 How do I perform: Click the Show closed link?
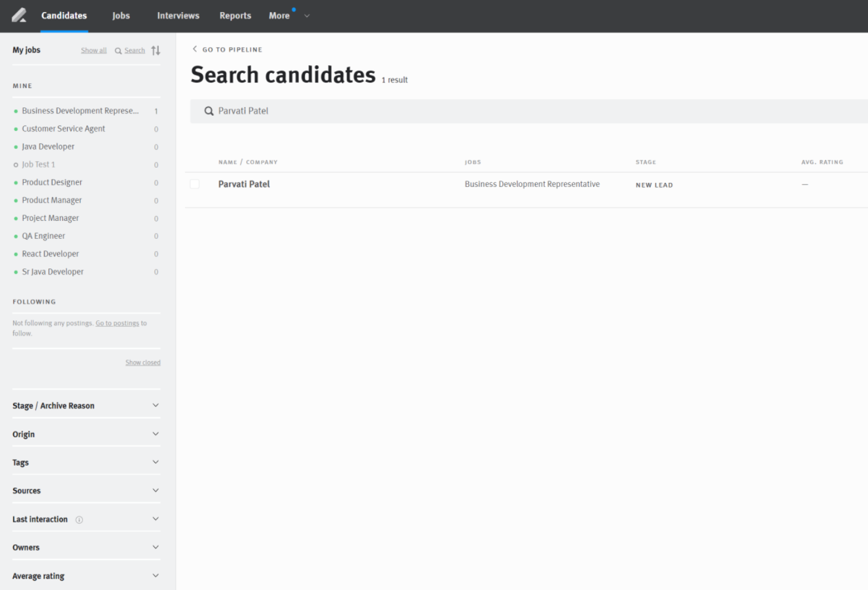pos(142,362)
